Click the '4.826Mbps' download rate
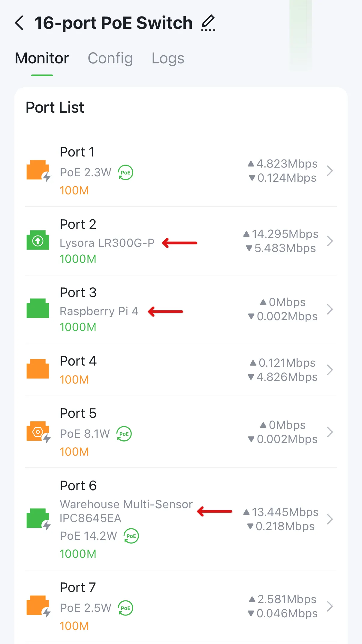The height and width of the screenshot is (644, 362). [287, 377]
